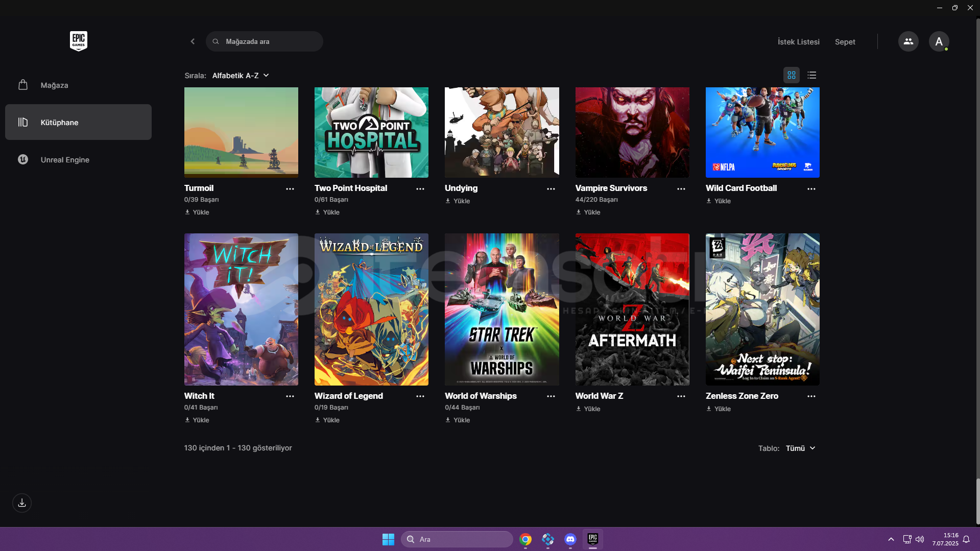Open the World of Warships Star Trek cover
Image resolution: width=980 pixels, height=551 pixels.
tap(502, 309)
